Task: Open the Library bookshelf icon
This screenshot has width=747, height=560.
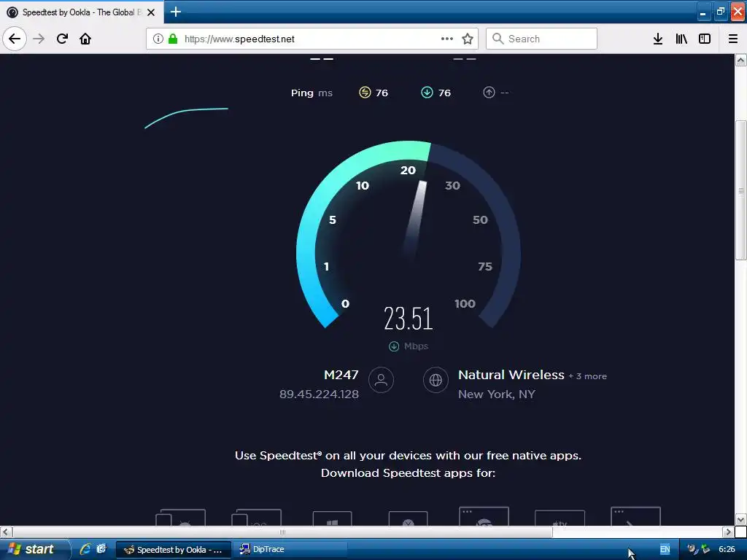Action: [681, 39]
